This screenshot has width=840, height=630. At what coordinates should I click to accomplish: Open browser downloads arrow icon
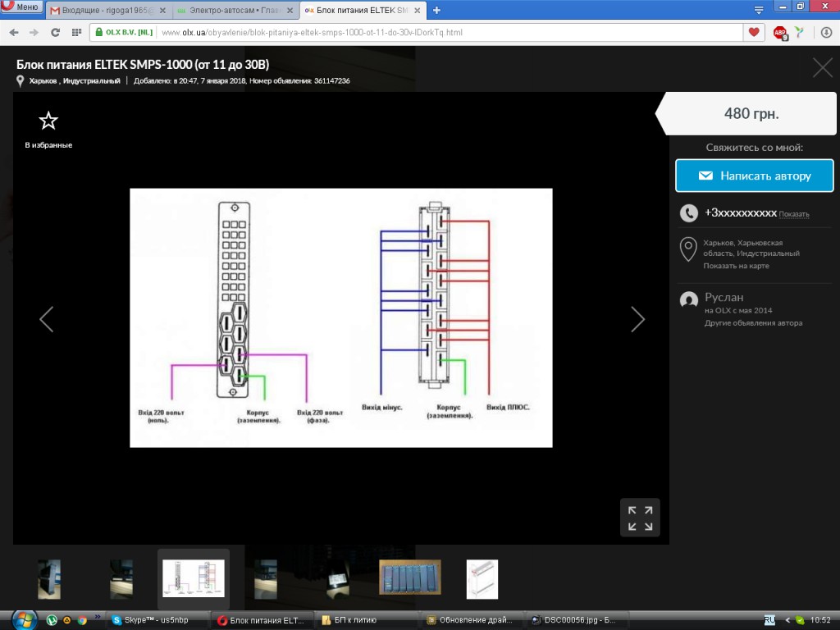(x=827, y=32)
